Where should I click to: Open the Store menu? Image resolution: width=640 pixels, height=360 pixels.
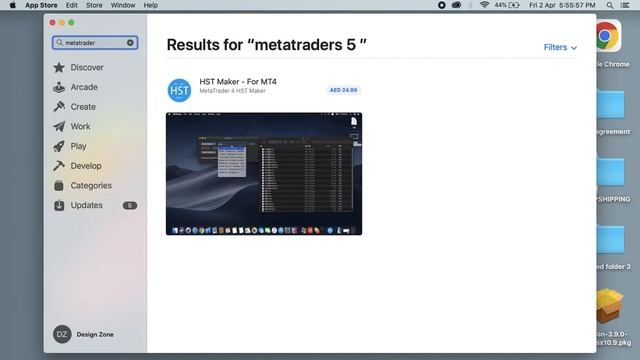click(94, 5)
